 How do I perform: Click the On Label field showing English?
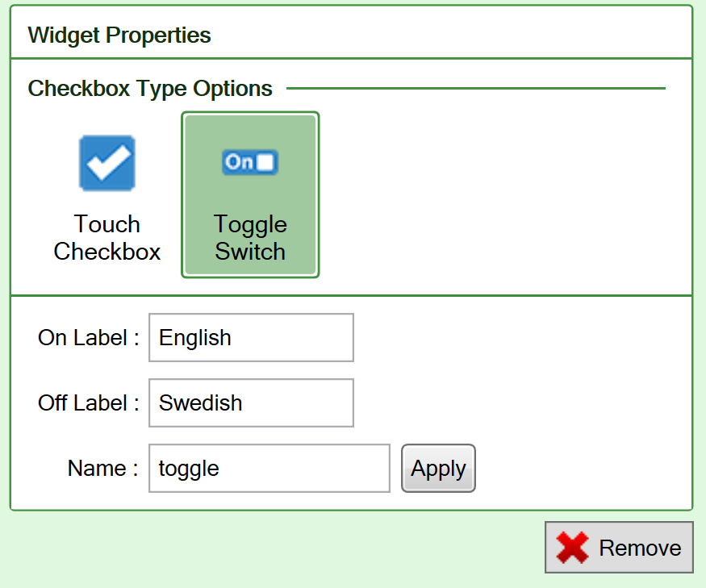click(x=250, y=337)
